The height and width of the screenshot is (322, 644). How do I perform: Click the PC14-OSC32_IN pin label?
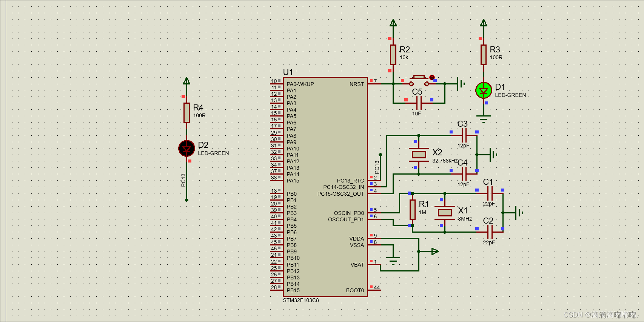tap(344, 187)
